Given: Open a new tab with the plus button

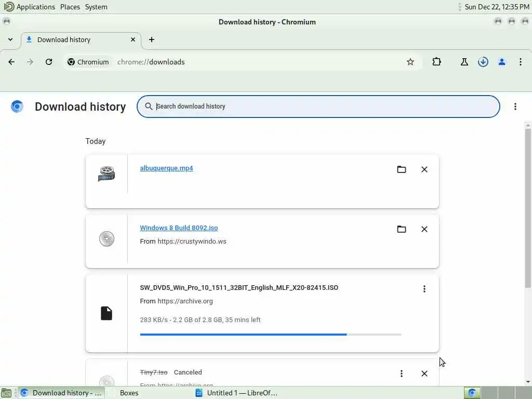Looking at the screenshot, I should coord(152,39).
